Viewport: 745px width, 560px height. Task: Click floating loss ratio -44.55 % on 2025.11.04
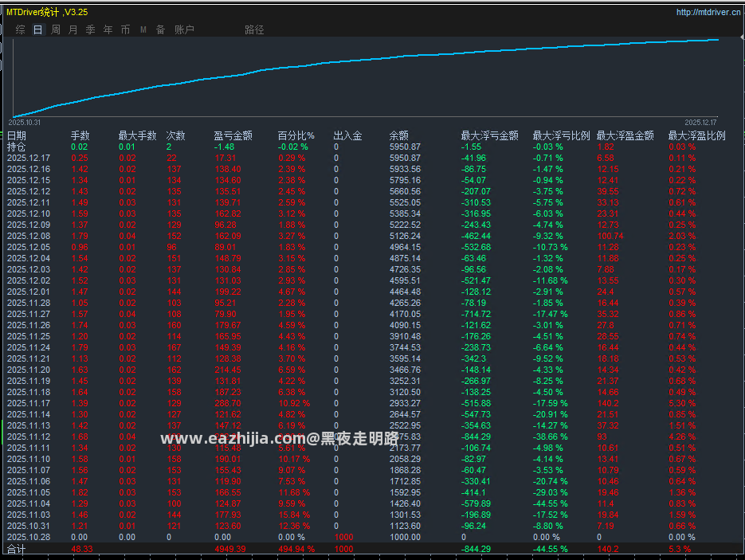click(x=551, y=503)
